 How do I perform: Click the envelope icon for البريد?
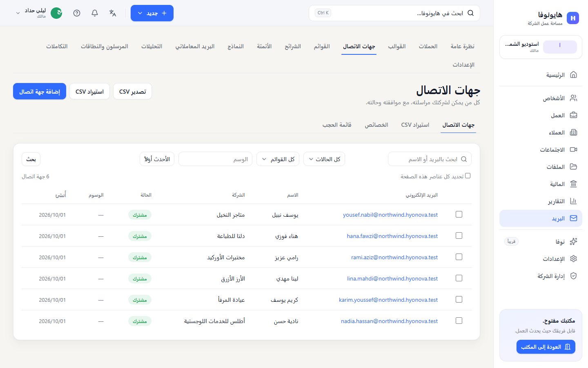click(573, 218)
